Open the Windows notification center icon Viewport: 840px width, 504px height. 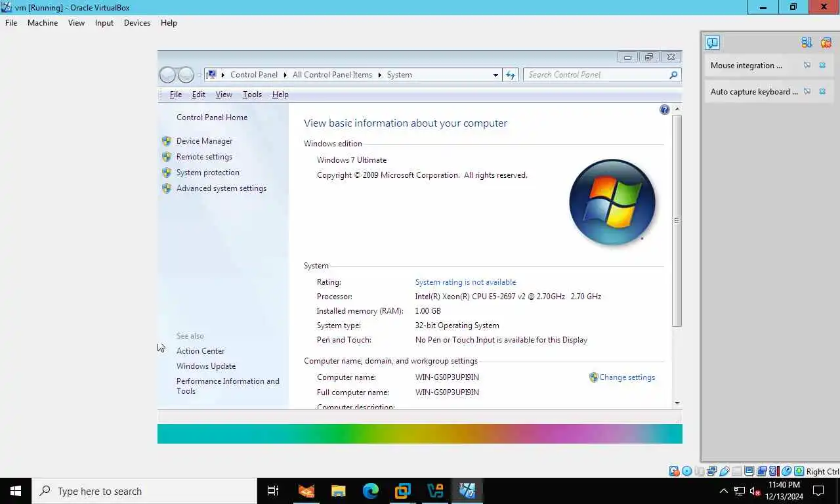[818, 491]
